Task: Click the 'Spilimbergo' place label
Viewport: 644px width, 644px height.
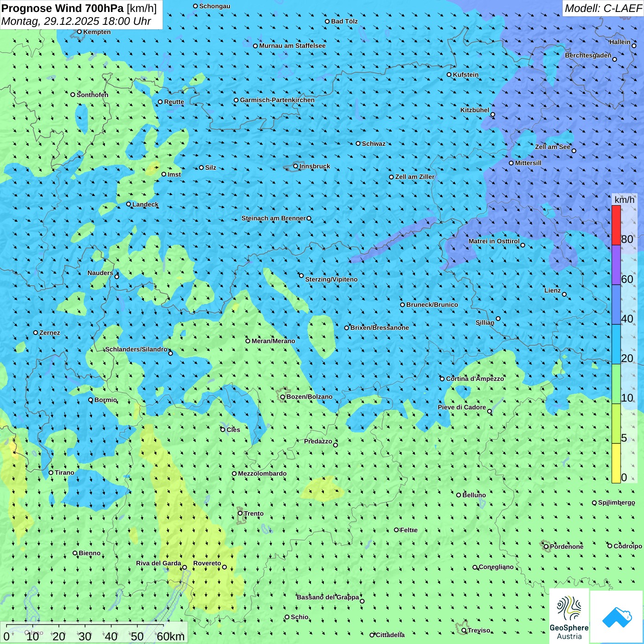Action: pos(616,503)
